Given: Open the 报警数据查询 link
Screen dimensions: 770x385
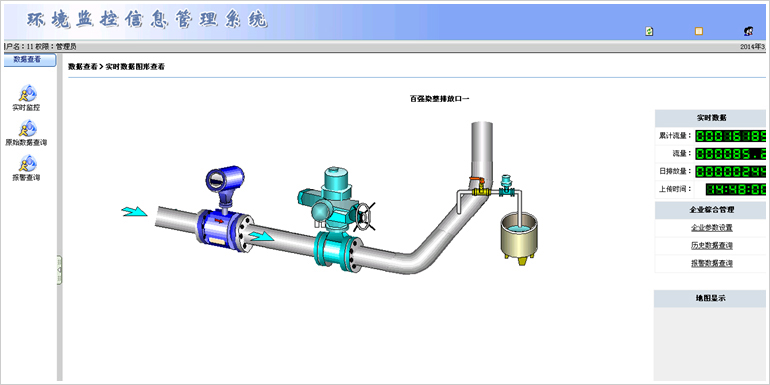Looking at the screenshot, I should click(x=712, y=263).
